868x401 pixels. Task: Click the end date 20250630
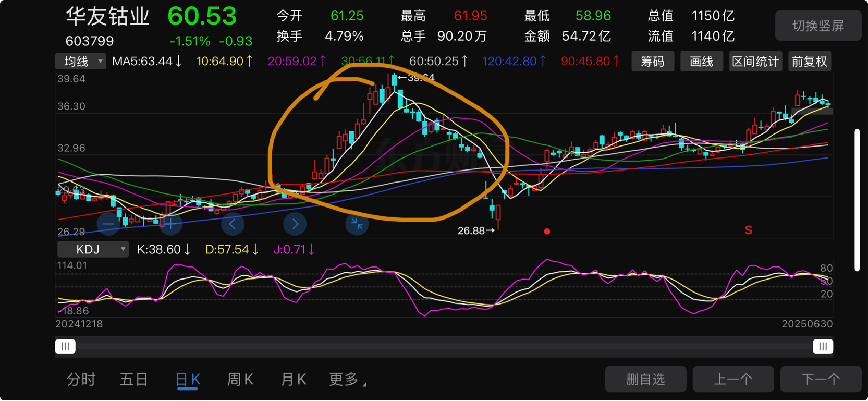pyautogui.click(x=807, y=324)
